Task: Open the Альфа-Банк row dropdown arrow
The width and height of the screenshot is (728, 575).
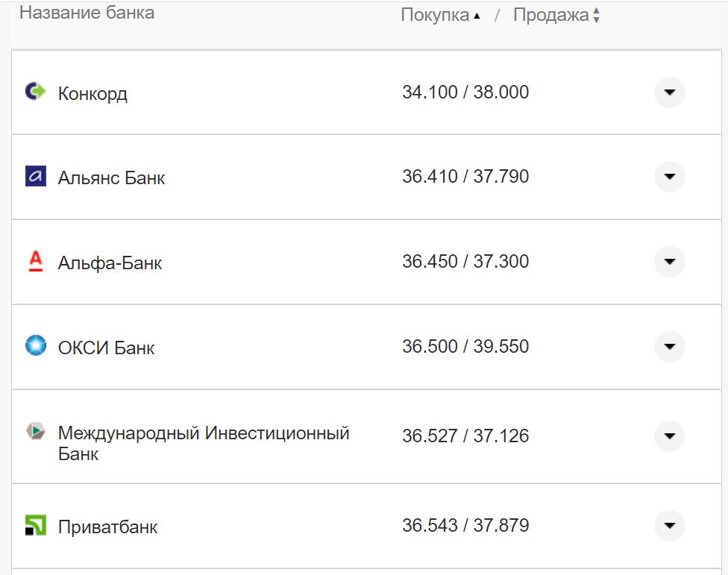Action: (x=669, y=262)
